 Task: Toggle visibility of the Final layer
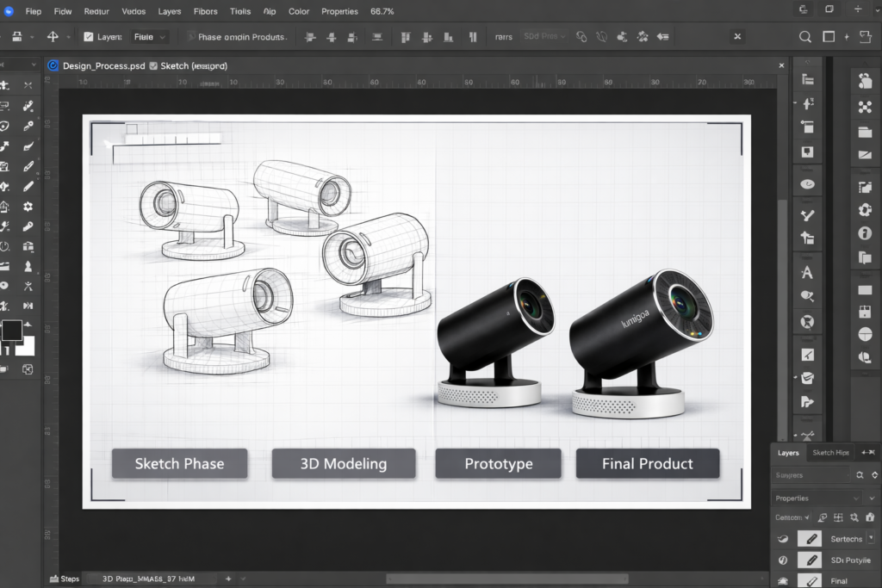[783, 581]
